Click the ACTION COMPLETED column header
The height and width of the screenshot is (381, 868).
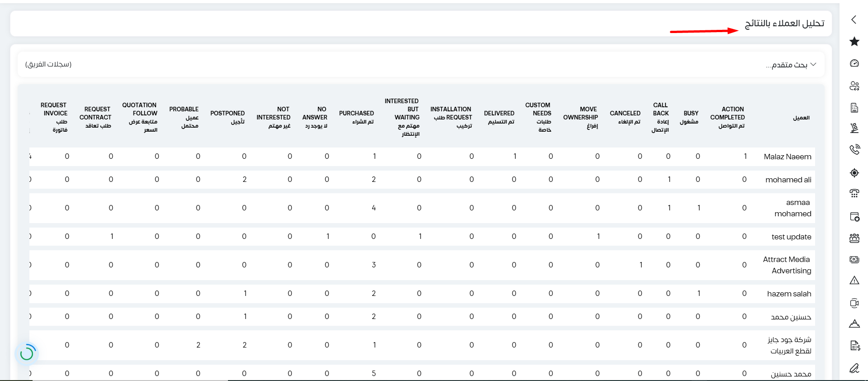tap(727, 117)
